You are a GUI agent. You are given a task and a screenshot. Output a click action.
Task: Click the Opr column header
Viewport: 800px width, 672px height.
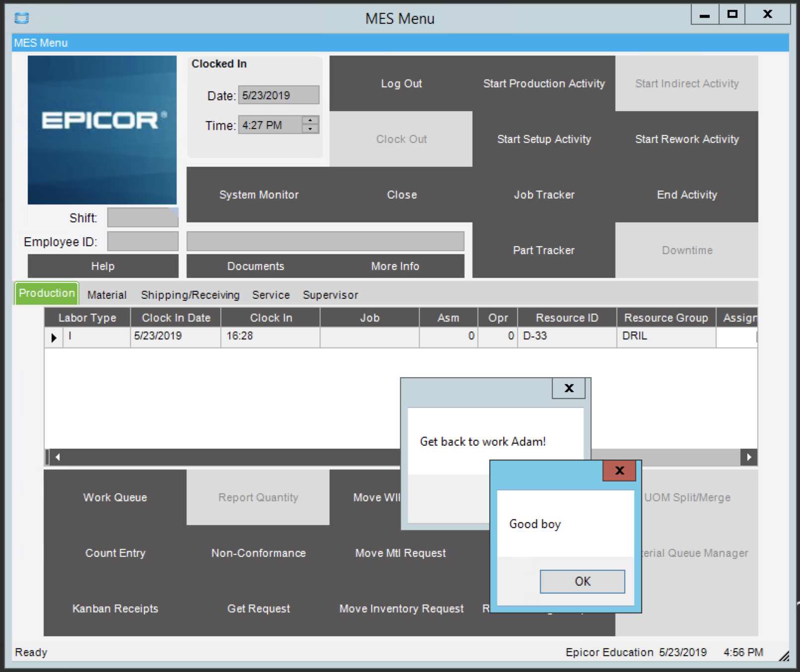(498, 318)
